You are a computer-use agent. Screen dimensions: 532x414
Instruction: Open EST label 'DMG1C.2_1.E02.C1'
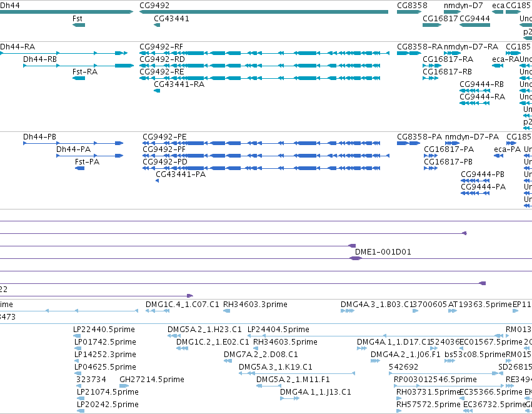213,343
